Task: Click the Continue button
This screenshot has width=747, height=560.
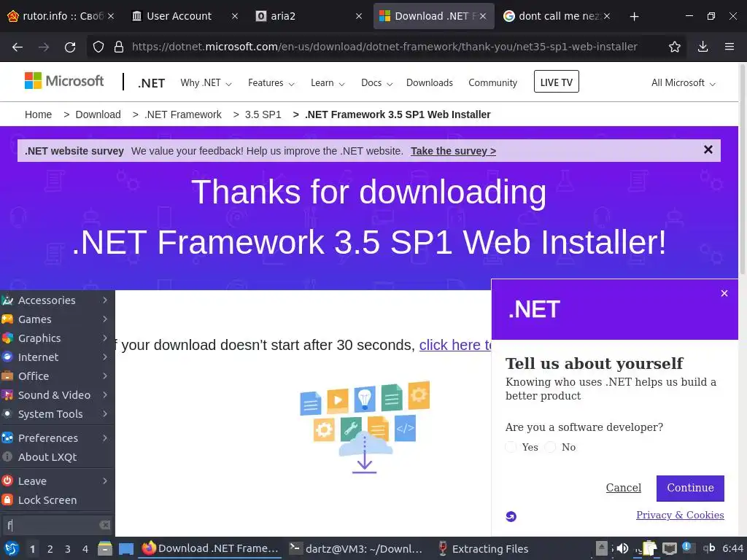Action: click(x=690, y=488)
